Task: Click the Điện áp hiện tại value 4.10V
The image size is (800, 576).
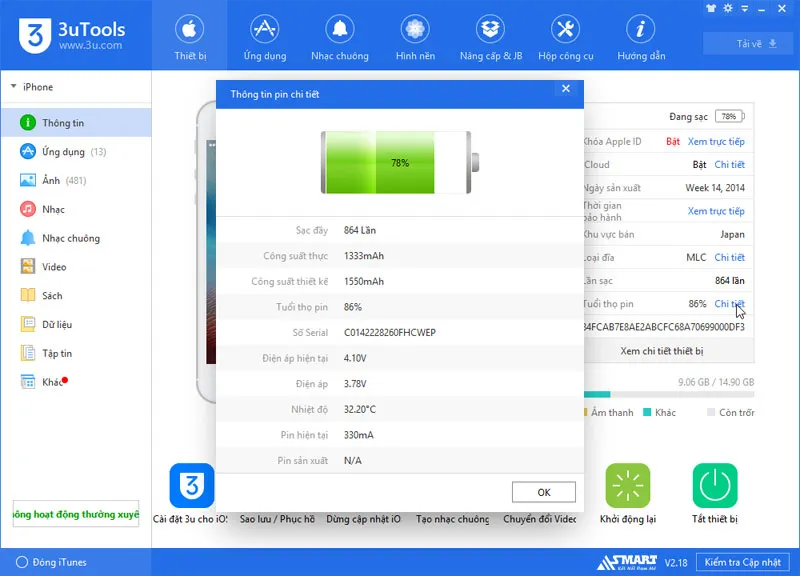Action: click(355, 358)
